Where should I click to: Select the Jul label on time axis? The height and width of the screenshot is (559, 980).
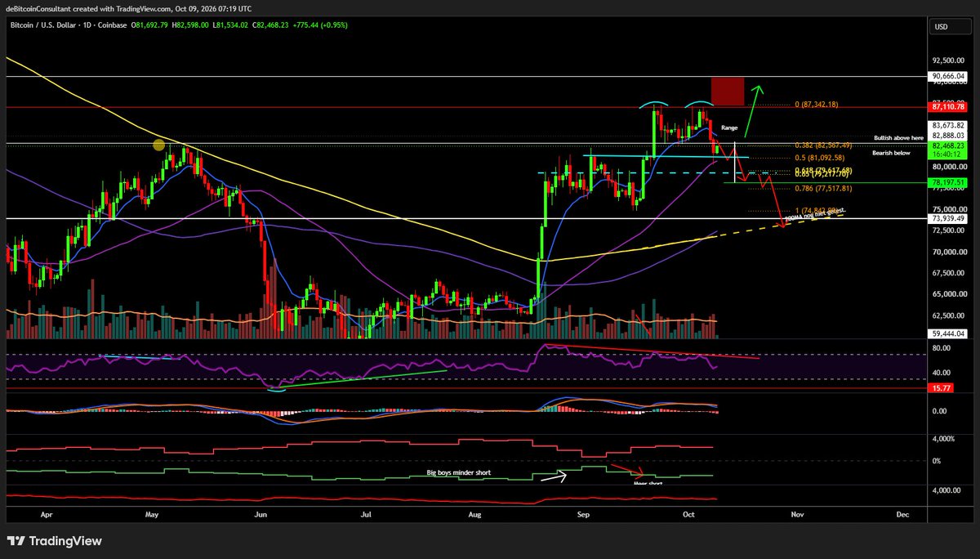[366, 517]
